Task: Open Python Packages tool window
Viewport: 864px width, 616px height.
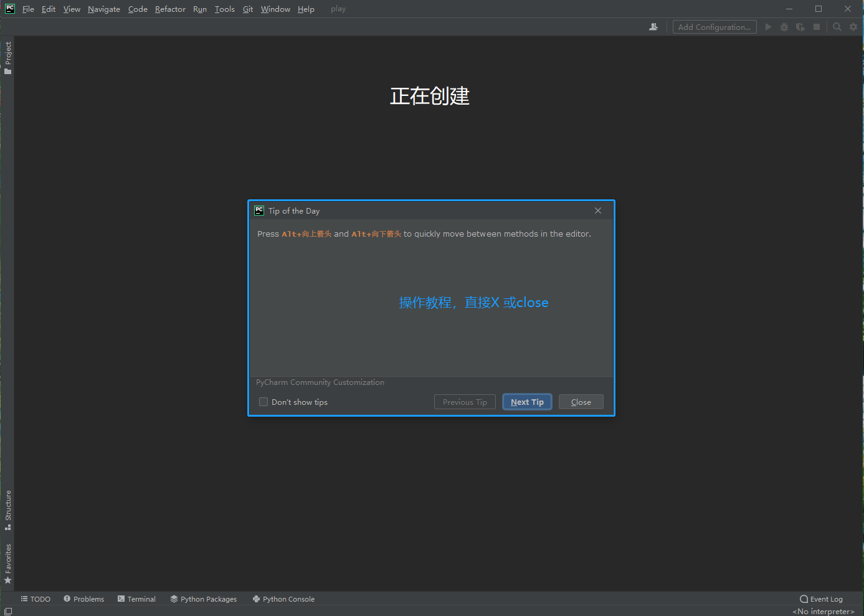Action: pos(204,599)
